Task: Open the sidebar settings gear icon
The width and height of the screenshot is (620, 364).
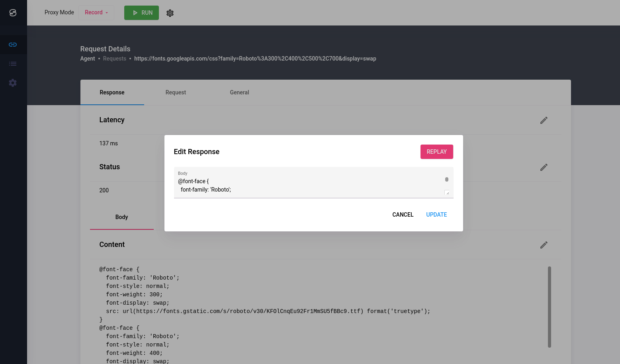Action: 13,83
